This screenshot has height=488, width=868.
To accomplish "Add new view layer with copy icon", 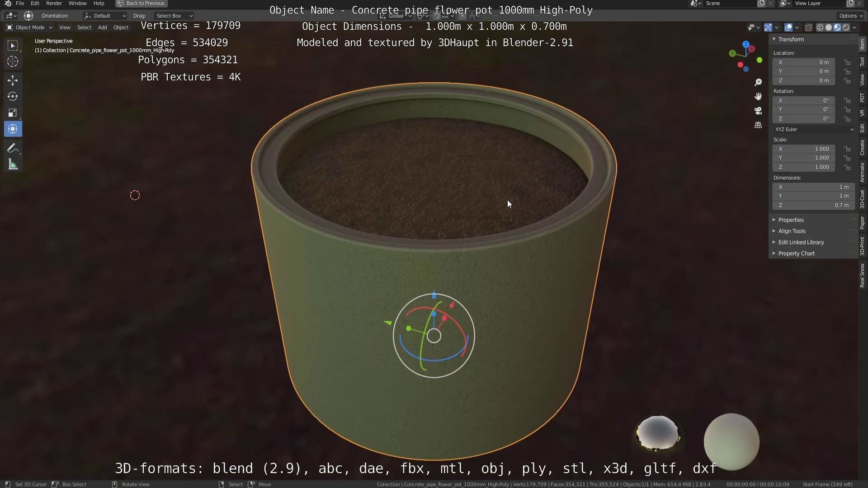I will click(x=850, y=3).
